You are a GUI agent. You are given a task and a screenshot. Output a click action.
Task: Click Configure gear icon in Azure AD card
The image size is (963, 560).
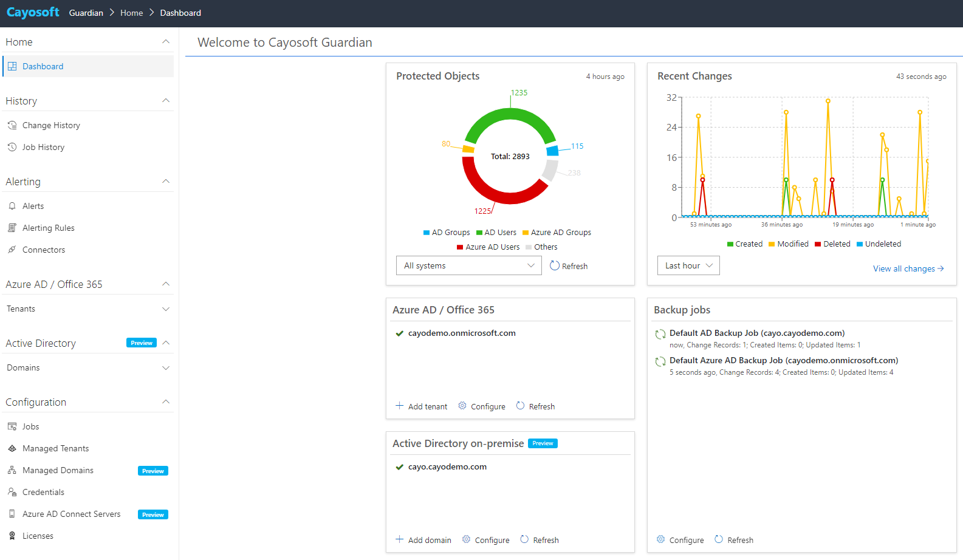click(x=462, y=406)
